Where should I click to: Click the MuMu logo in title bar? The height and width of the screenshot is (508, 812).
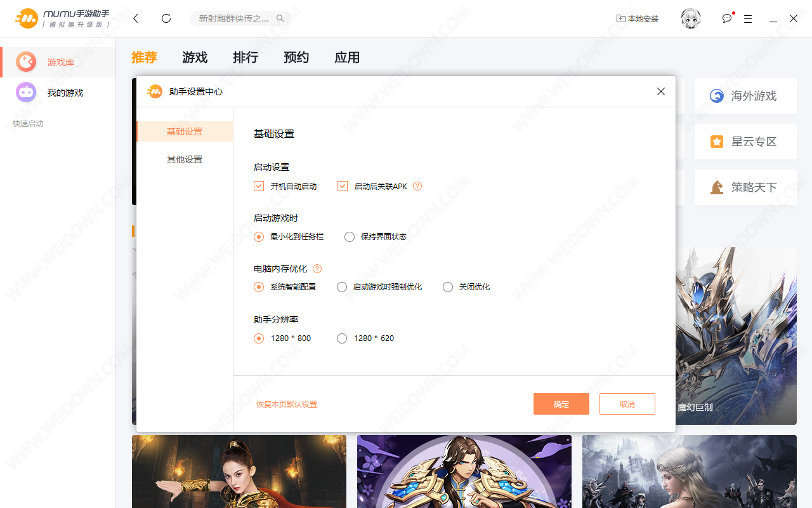click(63, 18)
